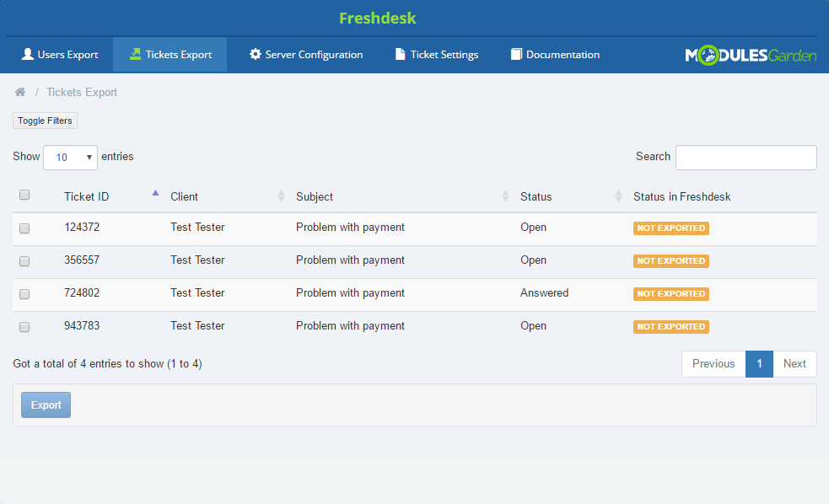Image resolution: width=829 pixels, height=504 pixels.
Task: Sort the table by Client column
Action: [x=282, y=196]
